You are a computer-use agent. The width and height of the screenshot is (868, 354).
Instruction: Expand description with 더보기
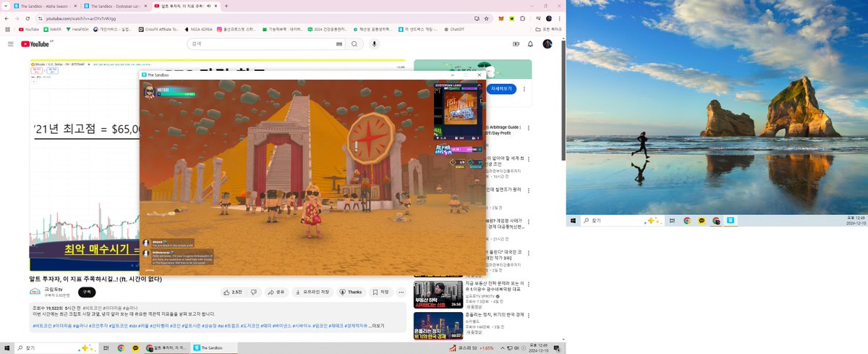pyautogui.click(x=378, y=326)
